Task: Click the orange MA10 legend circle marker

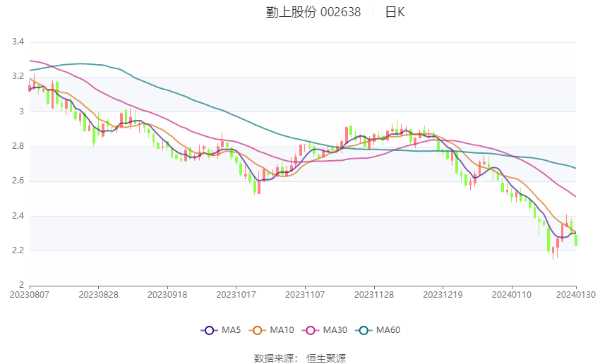Action: [x=258, y=329]
